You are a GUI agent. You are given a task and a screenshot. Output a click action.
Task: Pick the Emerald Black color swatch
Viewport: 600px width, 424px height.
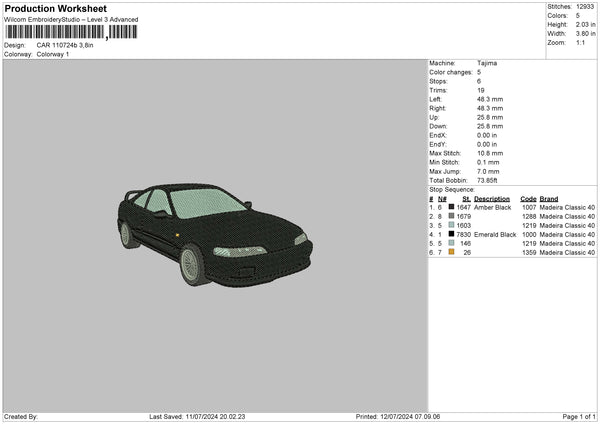452,234
